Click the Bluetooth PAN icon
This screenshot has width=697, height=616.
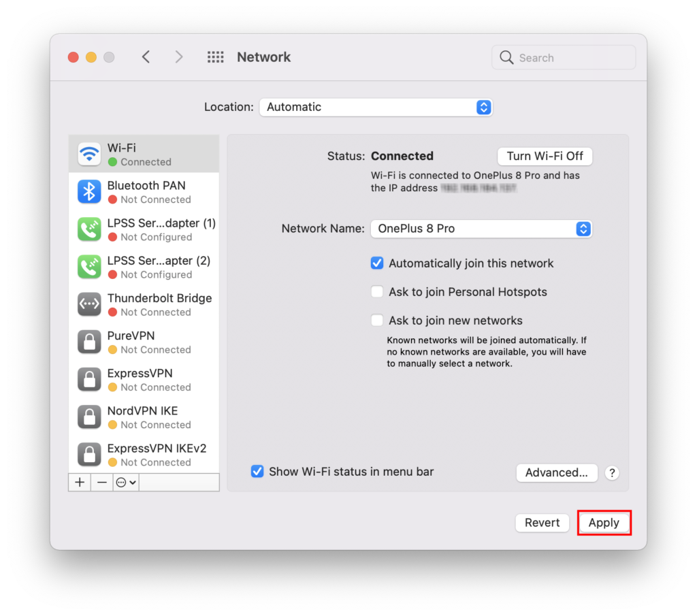click(89, 191)
